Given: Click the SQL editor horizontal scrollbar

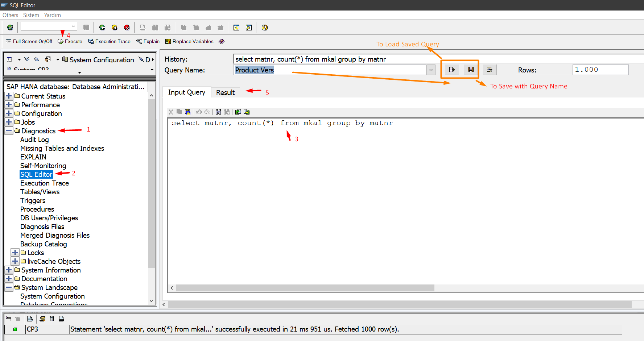Looking at the screenshot, I should tap(305, 288).
